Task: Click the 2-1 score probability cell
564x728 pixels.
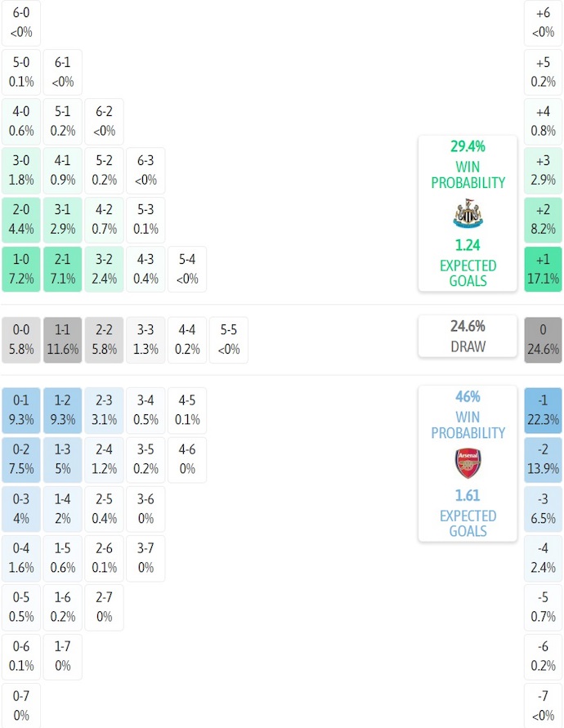Action: (x=63, y=270)
